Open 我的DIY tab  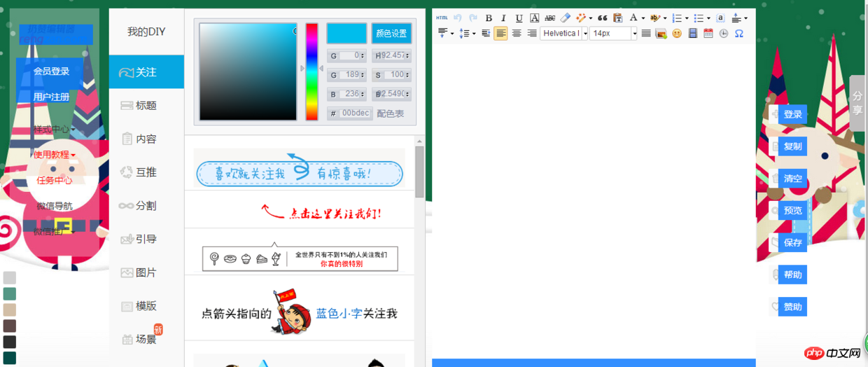[146, 32]
